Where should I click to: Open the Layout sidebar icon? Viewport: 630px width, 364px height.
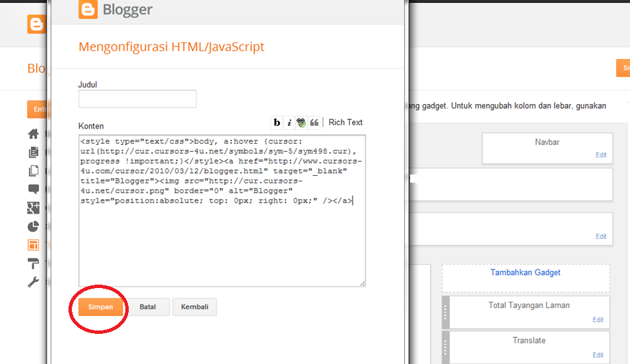click(x=34, y=245)
